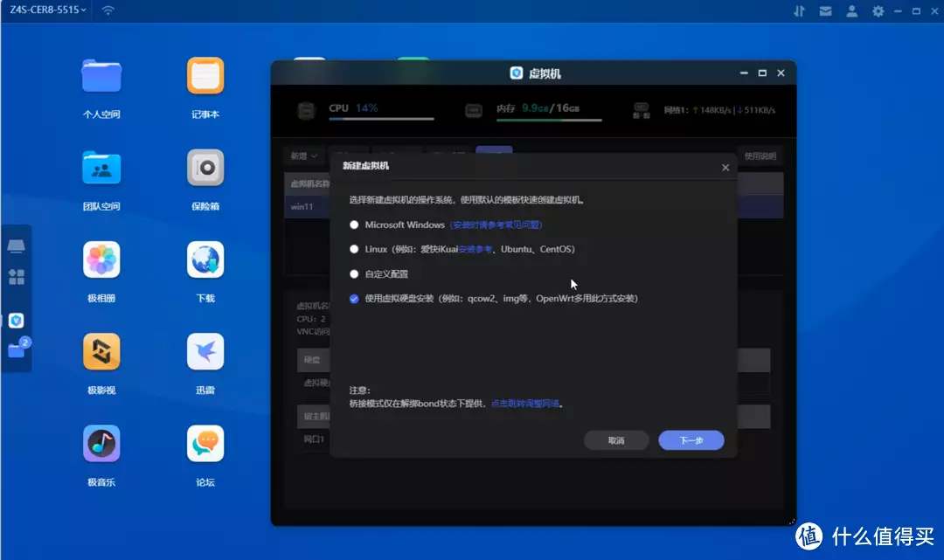Follow the 点击跳转调整网络 link

[x=525, y=404]
